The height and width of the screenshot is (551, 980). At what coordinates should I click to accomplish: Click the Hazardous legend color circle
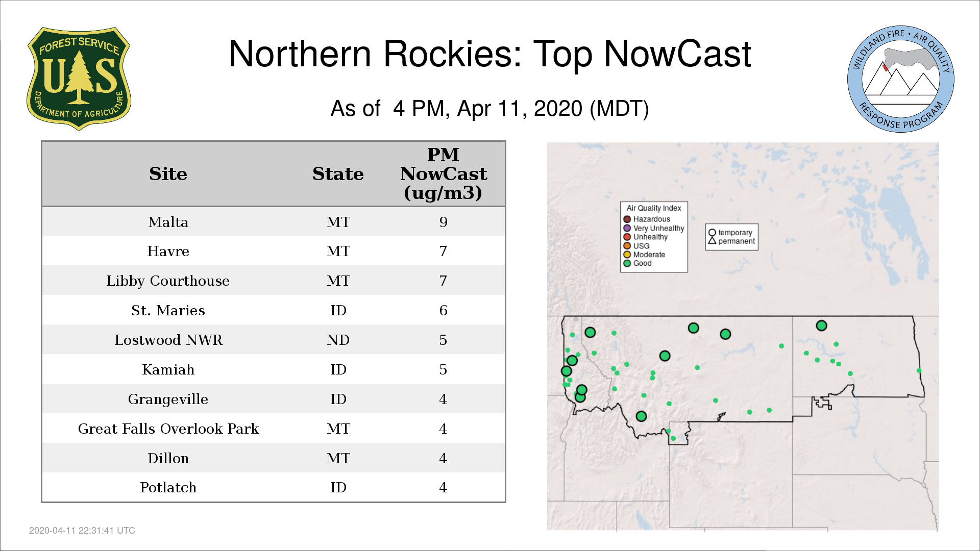627,219
